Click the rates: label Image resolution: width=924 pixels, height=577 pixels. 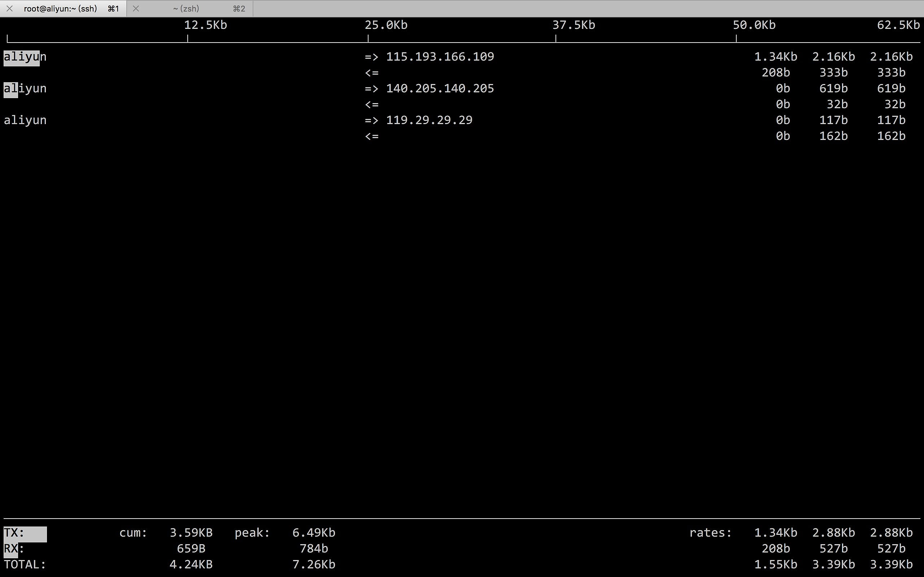coord(710,532)
